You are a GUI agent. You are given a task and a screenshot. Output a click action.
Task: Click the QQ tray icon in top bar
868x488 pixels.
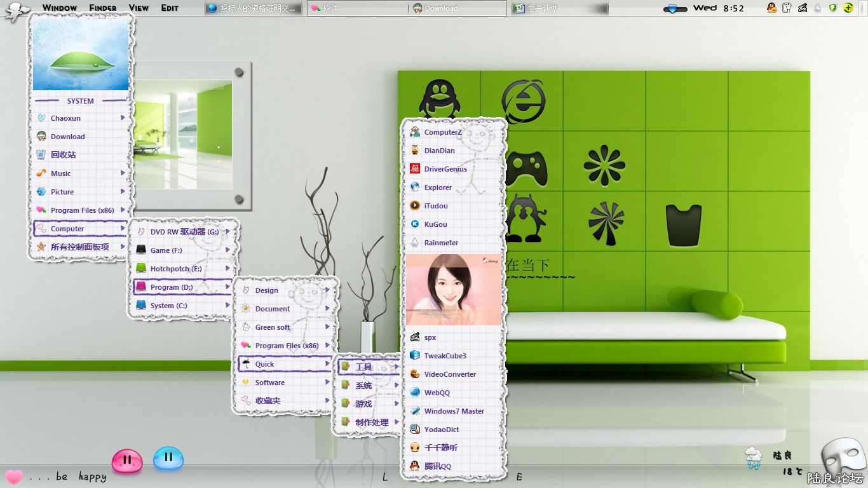(771, 8)
